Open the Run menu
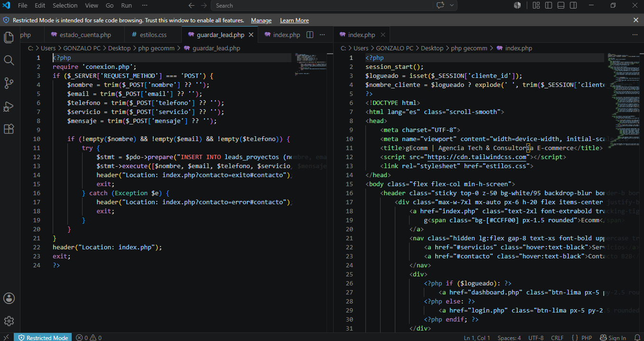Image resolution: width=644 pixels, height=341 pixels. pos(126,5)
